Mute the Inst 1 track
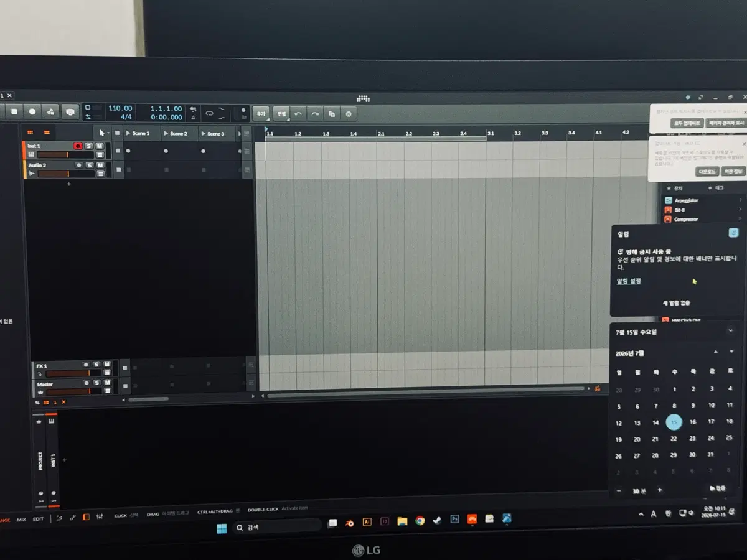747x560 pixels. pos(100,146)
